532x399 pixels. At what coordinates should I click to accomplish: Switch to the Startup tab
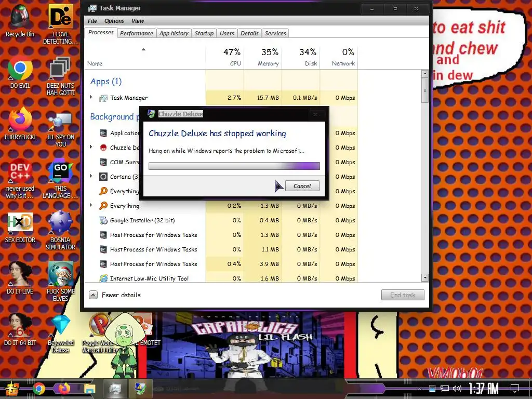tap(204, 33)
